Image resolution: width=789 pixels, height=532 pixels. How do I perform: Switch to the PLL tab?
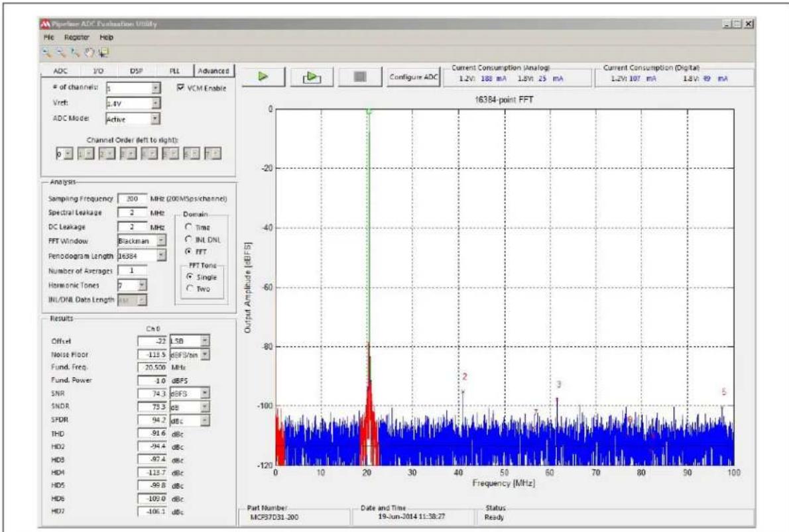coord(174,71)
